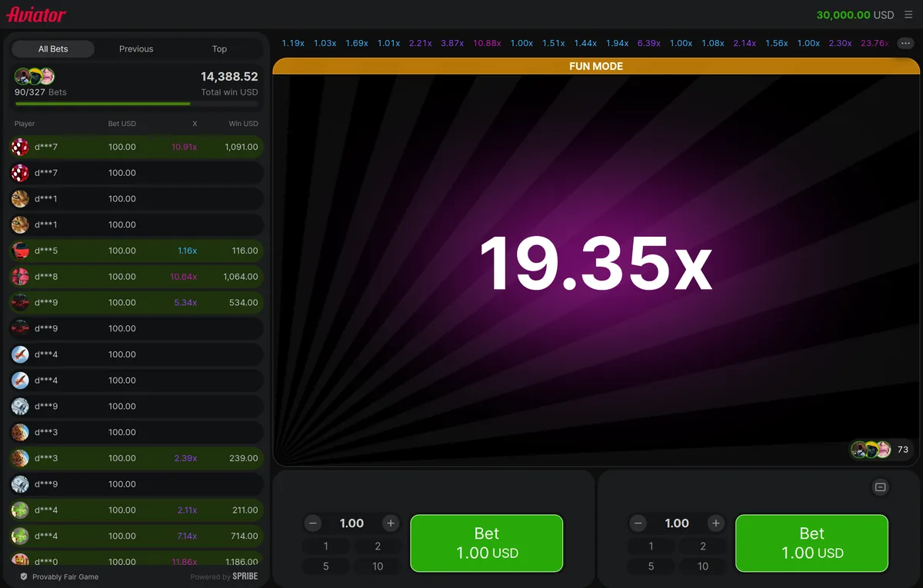This screenshot has height=588, width=923.
Task: Place the left Bet 1.00 USD
Action: 487,543
